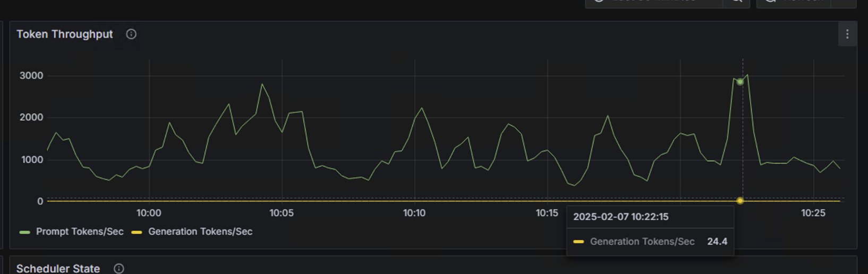Click the 3000 y-axis label
The height and width of the screenshot is (274, 868).
pos(31,75)
